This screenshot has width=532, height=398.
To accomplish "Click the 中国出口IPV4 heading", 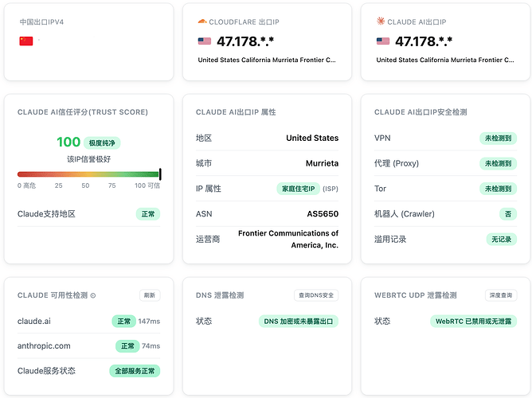I will 41,22.
